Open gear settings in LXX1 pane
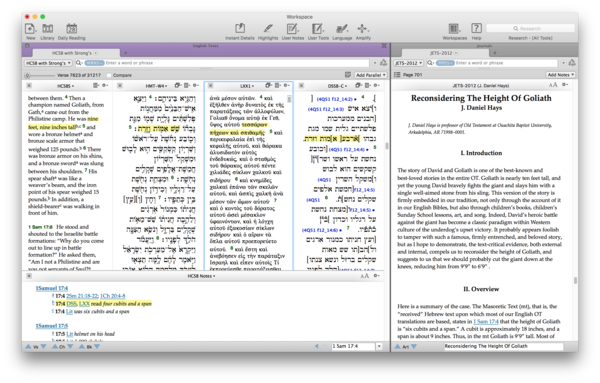The height and width of the screenshot is (383, 600). (x=286, y=85)
